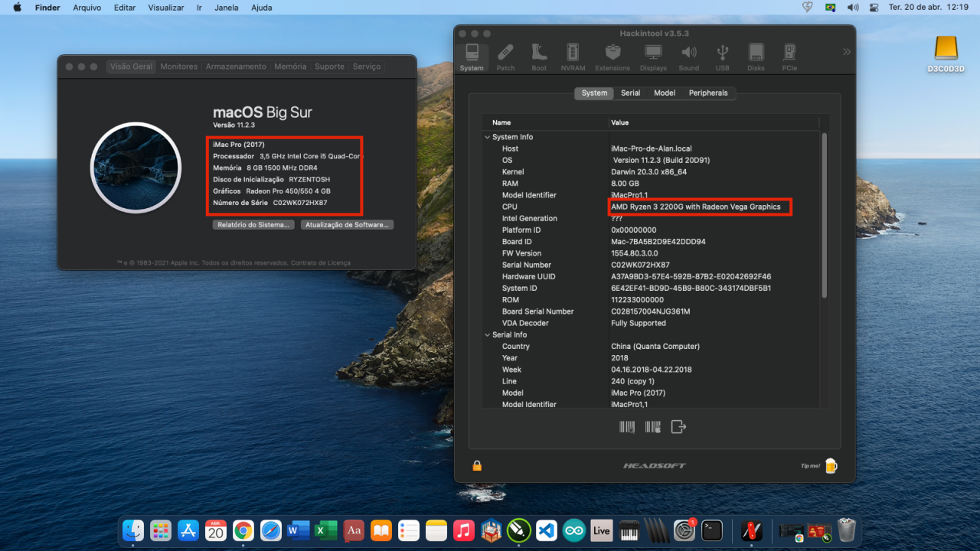The height and width of the screenshot is (551, 980).
Task: Launch Ableton Live from the dock
Action: coord(601,530)
